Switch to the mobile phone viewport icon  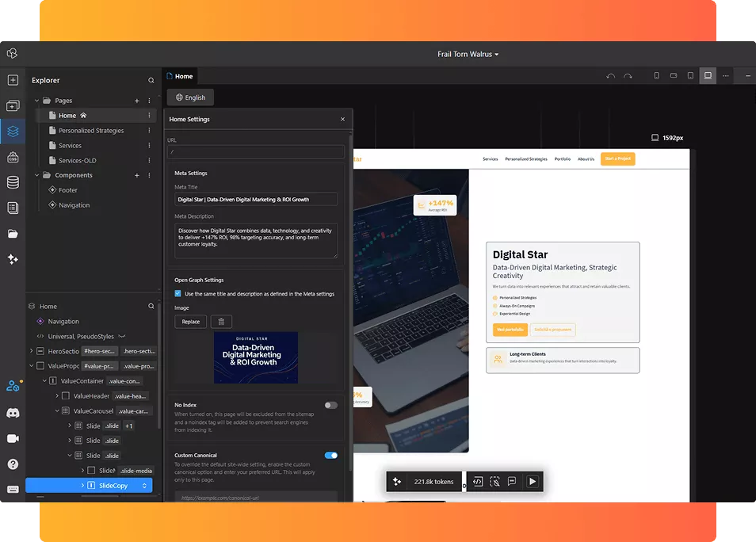656,76
